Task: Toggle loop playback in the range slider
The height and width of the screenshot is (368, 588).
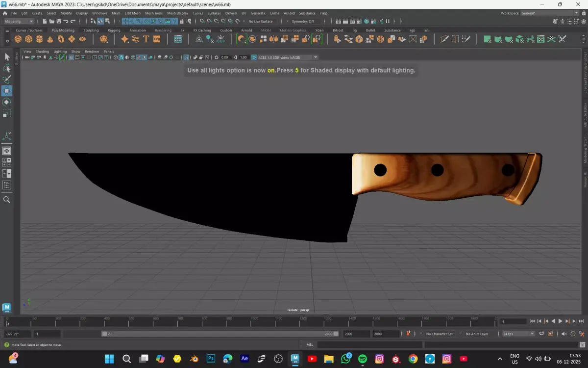Action: [541, 334]
